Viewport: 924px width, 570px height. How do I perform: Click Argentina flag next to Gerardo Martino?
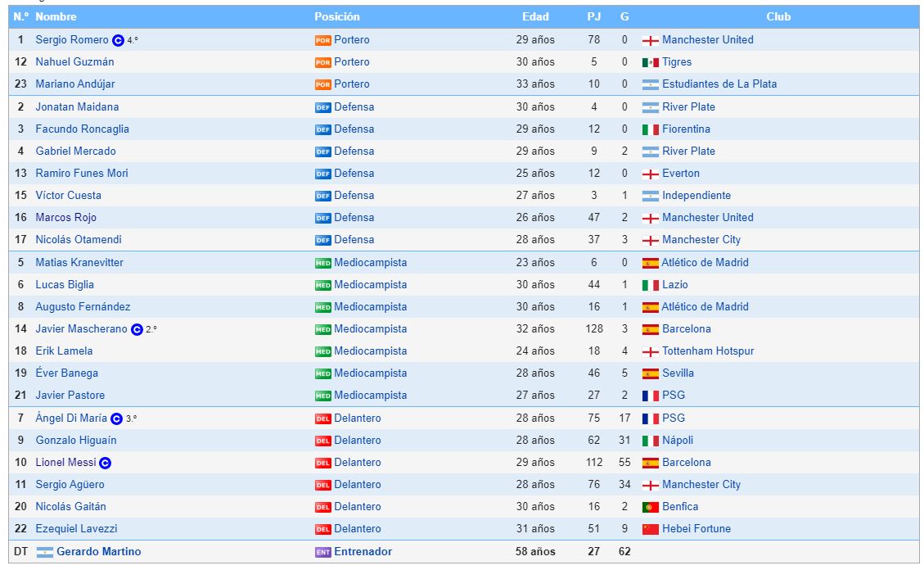click(45, 552)
